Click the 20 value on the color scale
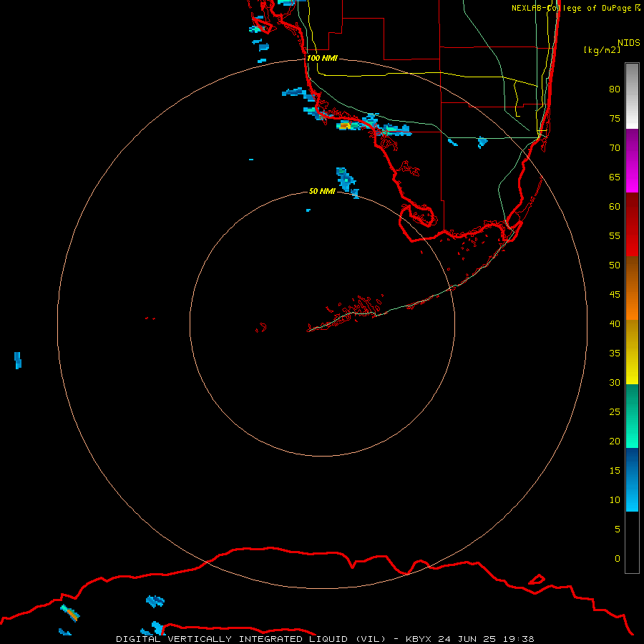The height and width of the screenshot is (644, 644). 615,441
